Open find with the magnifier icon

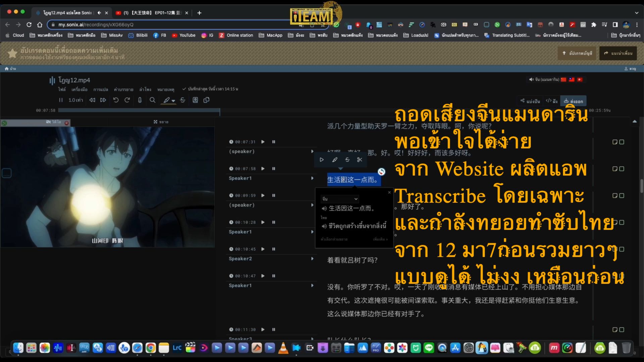click(x=152, y=100)
